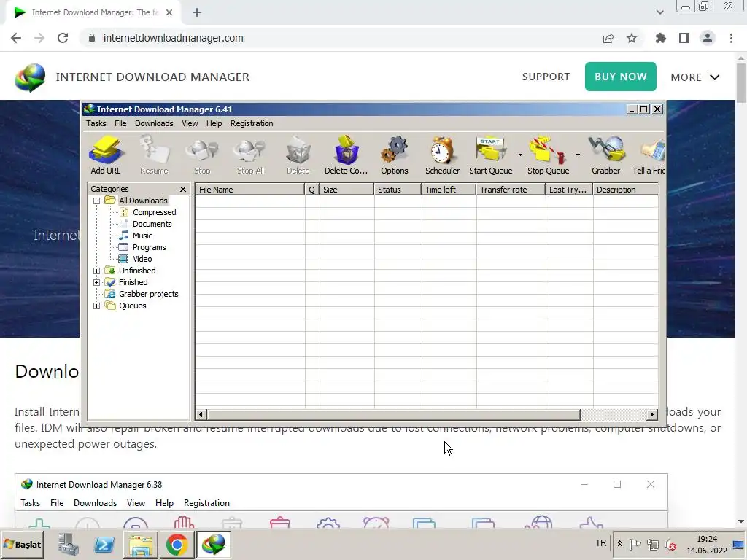
Task: Open a new Chrome tab
Action: (x=197, y=12)
